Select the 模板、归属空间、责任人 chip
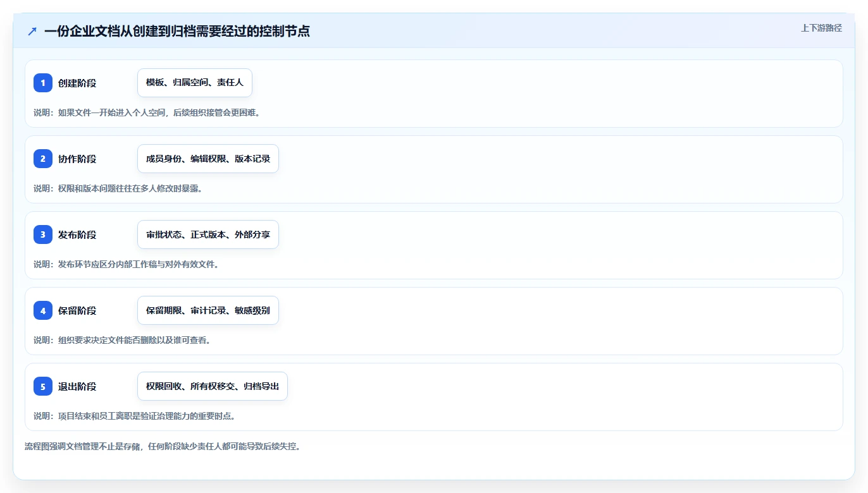The image size is (868, 493). pyautogui.click(x=195, y=83)
